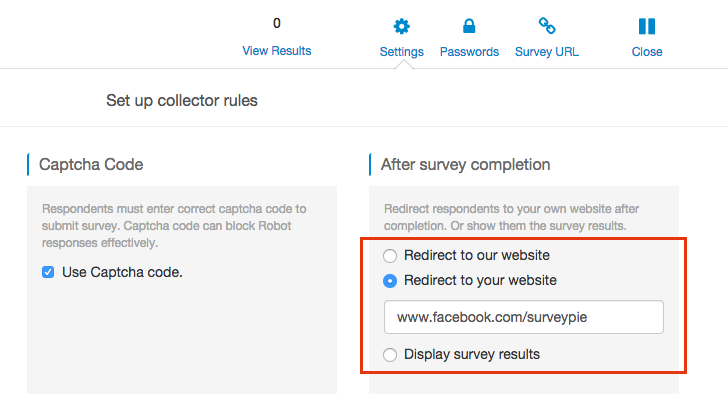
Task: Open the Passwords tab label
Action: [469, 52]
